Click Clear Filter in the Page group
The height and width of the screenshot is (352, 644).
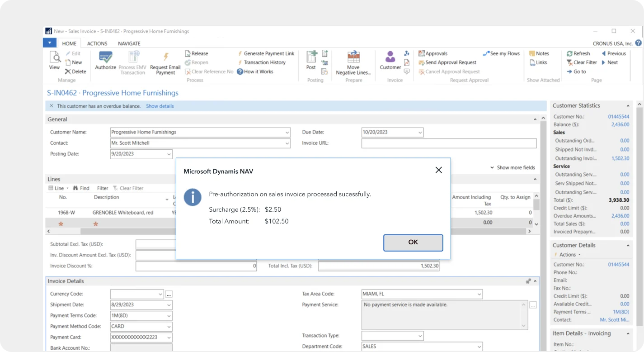pos(582,62)
